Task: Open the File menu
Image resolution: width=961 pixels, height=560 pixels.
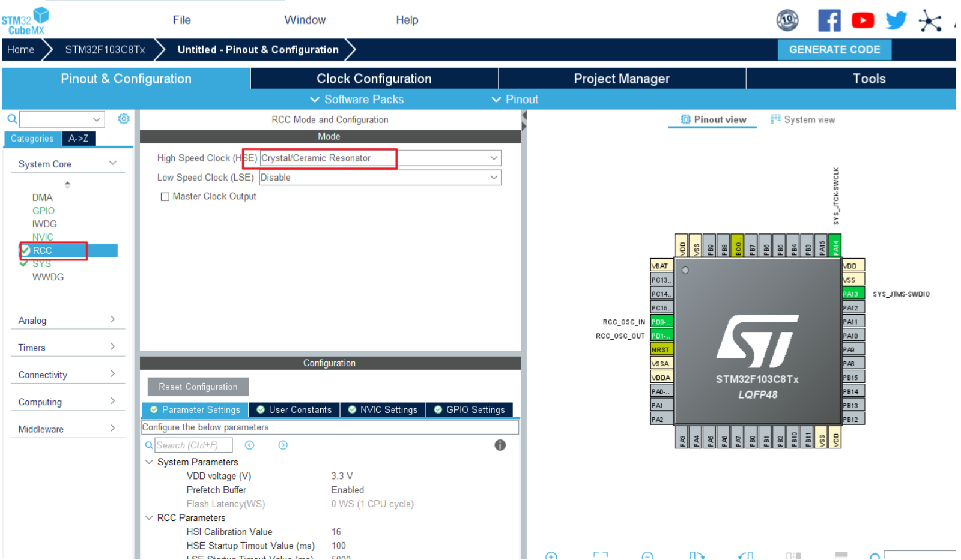Action: click(181, 20)
